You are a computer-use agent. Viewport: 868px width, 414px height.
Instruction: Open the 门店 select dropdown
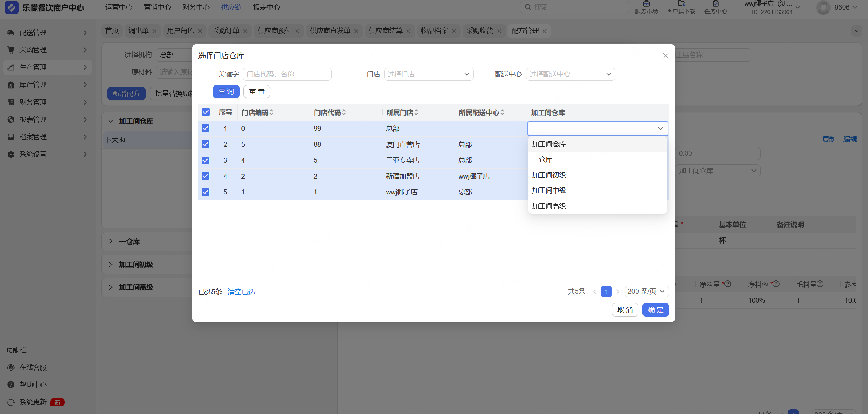429,74
